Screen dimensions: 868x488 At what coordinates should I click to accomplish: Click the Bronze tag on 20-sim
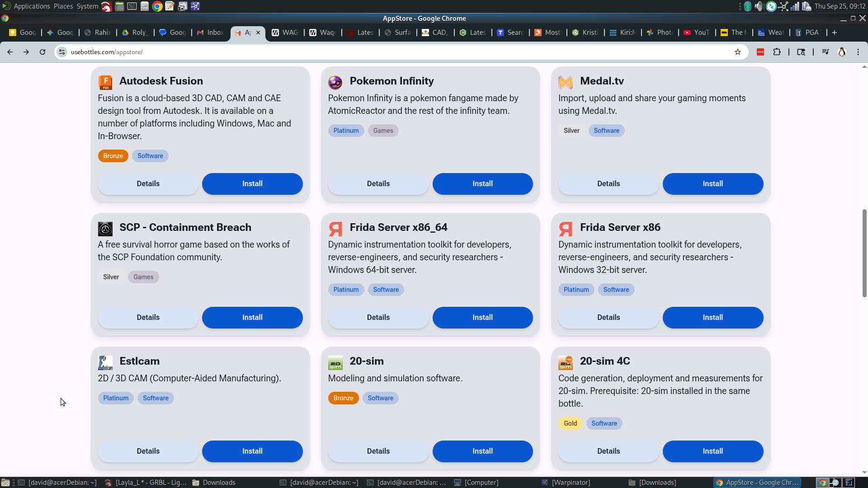343,398
